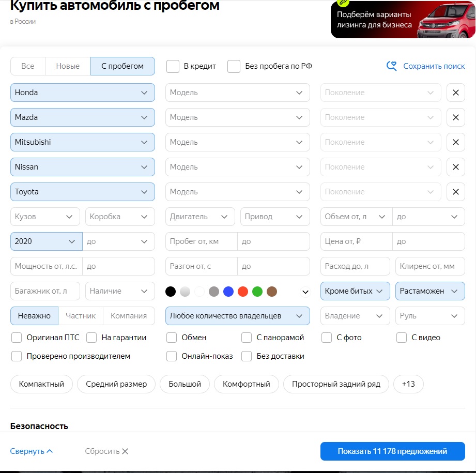Viewport: 476px width, 473px height.
Task: Open the Модель dropdown for Mazda
Action: [237, 117]
